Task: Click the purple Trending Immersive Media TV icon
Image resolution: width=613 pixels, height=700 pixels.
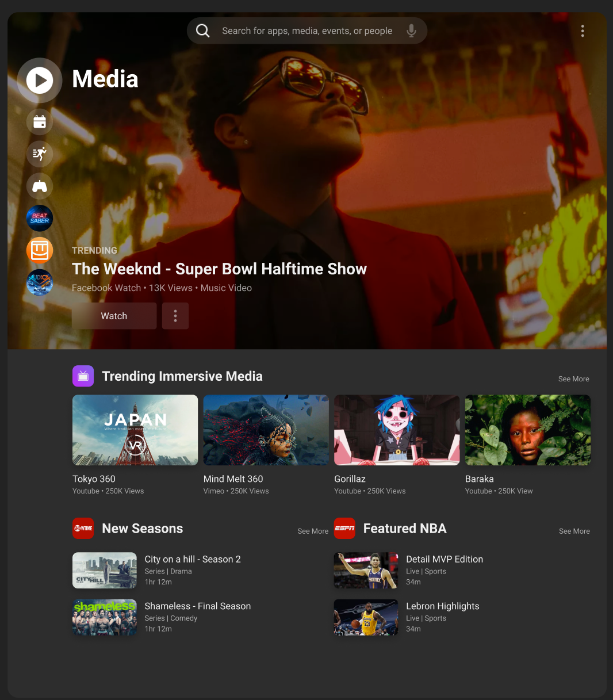Action: coord(83,376)
